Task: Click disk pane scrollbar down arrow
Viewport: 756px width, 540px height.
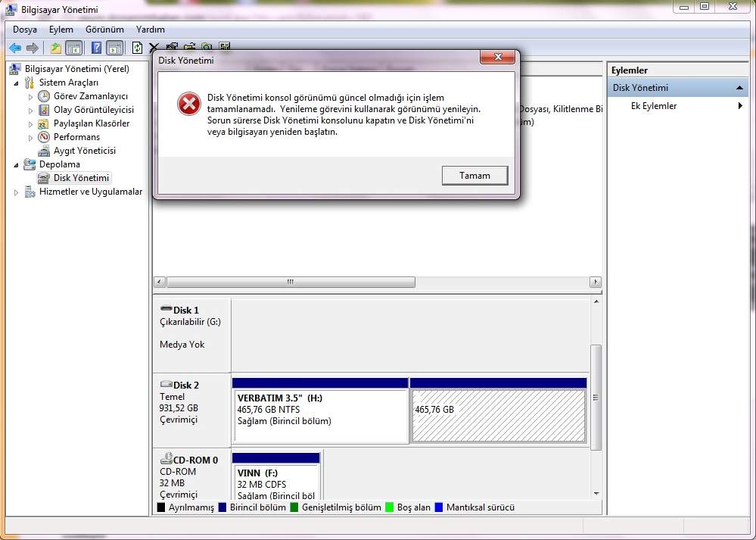Action: pos(596,494)
